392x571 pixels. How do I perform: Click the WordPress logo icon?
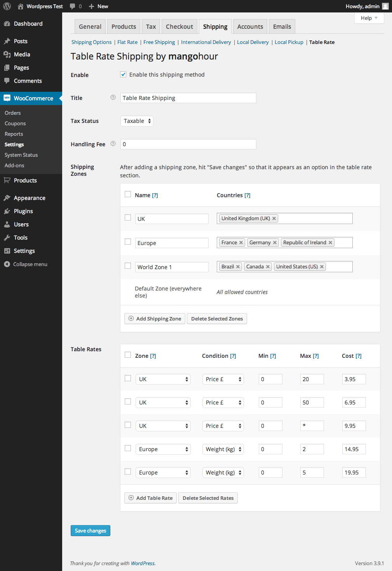click(x=7, y=6)
